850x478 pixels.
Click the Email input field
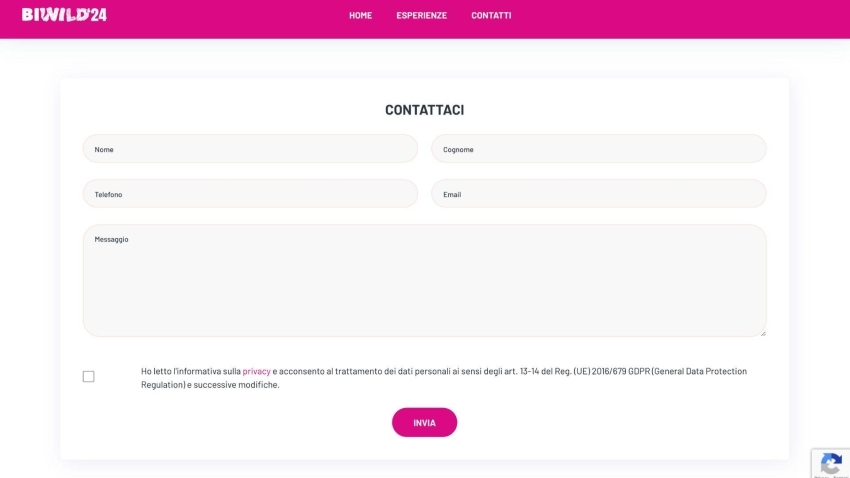(x=598, y=194)
